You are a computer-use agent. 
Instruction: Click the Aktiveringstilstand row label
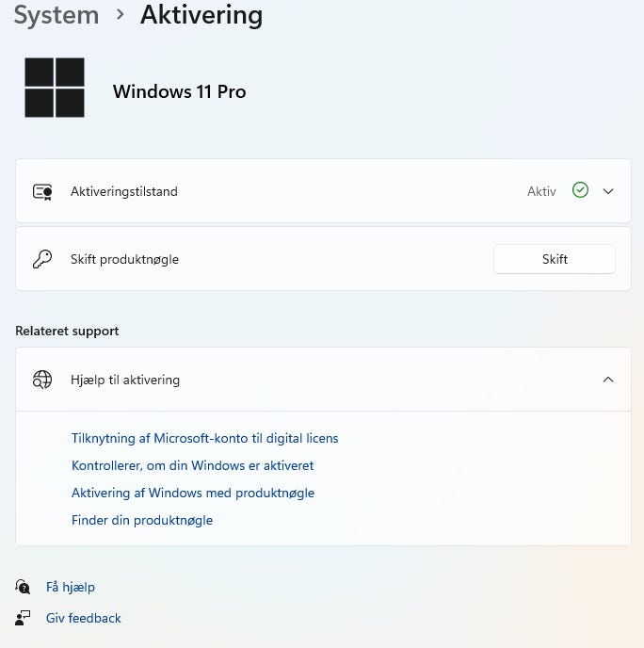point(124,191)
